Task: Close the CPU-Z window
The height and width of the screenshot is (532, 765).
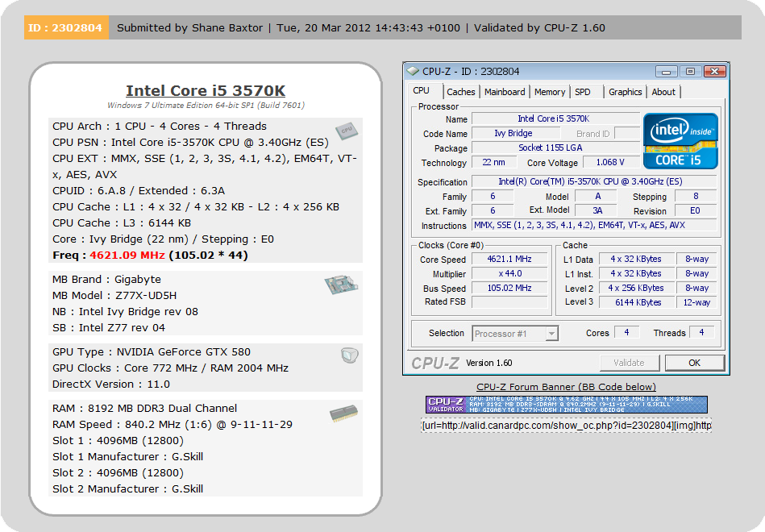Action: pos(715,72)
